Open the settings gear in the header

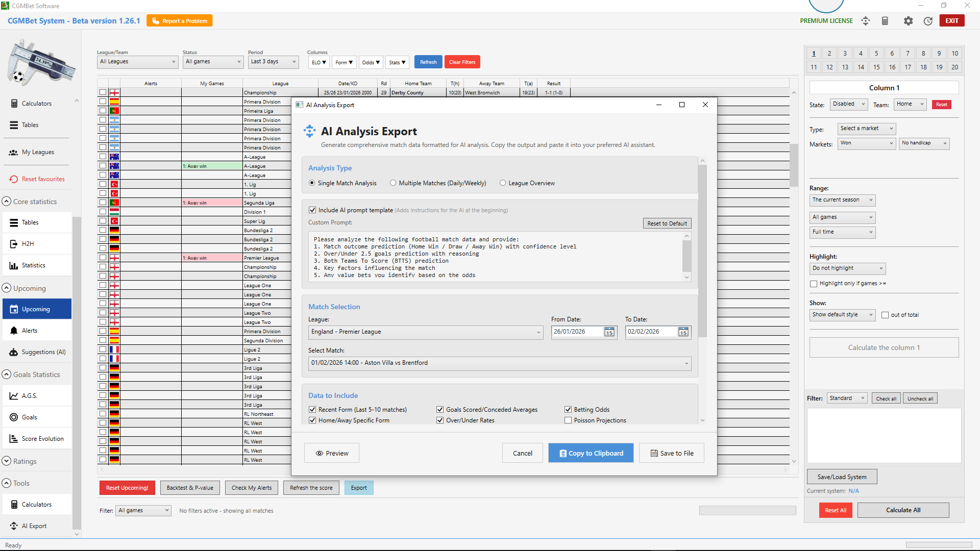908,21
